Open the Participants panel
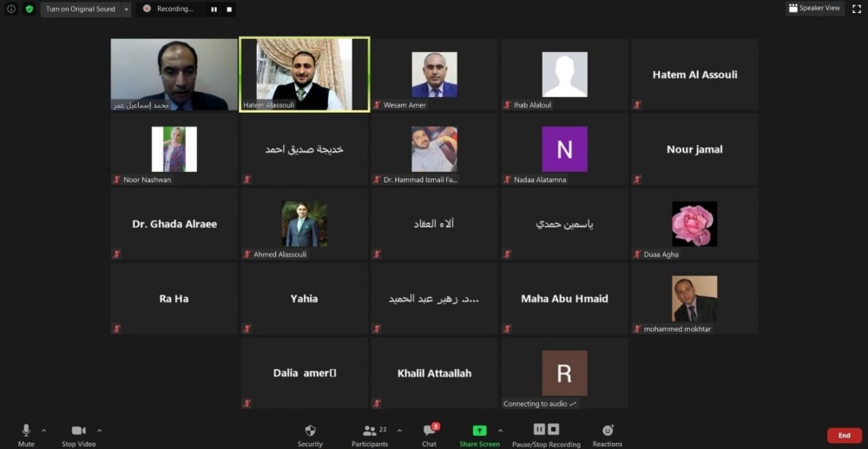The width and height of the screenshot is (868, 449). [x=370, y=434]
